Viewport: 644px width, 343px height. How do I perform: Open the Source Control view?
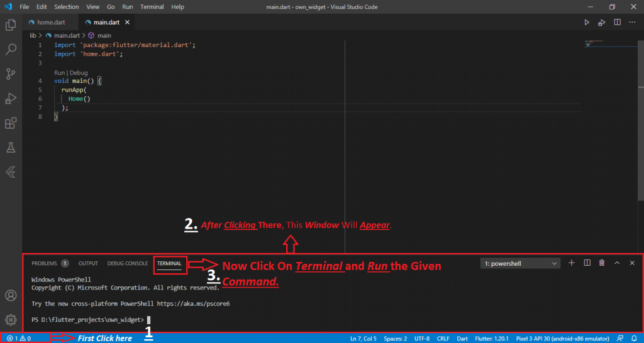coord(11,74)
